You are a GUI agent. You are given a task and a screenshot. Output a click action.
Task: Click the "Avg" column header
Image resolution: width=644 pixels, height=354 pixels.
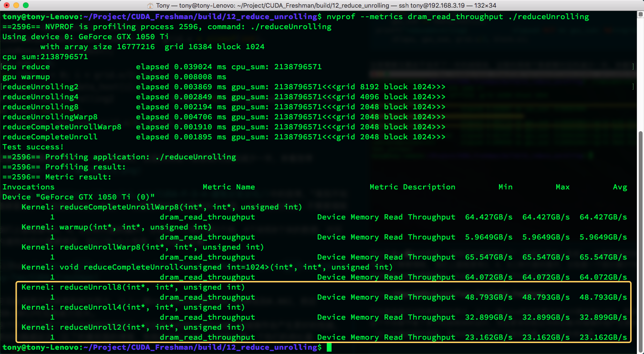(620, 187)
